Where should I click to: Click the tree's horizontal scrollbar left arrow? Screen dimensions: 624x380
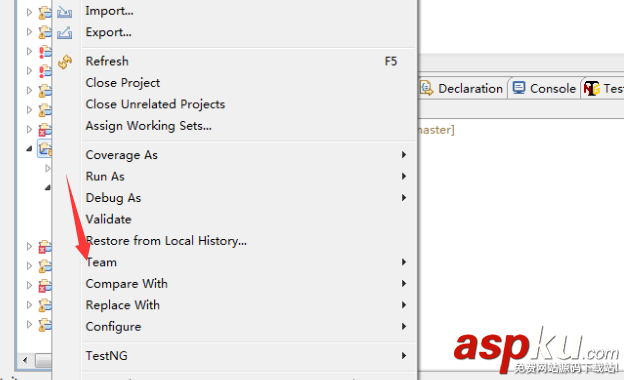click(25, 361)
